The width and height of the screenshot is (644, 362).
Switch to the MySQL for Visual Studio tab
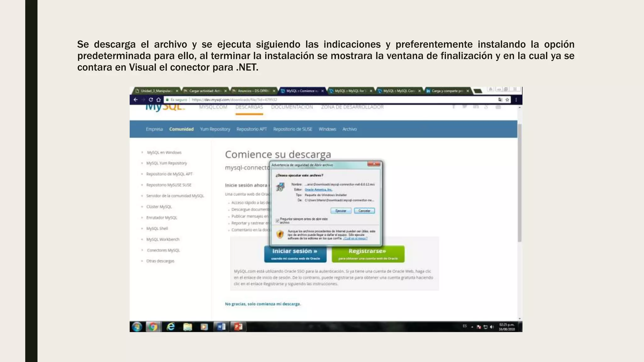coord(350,91)
